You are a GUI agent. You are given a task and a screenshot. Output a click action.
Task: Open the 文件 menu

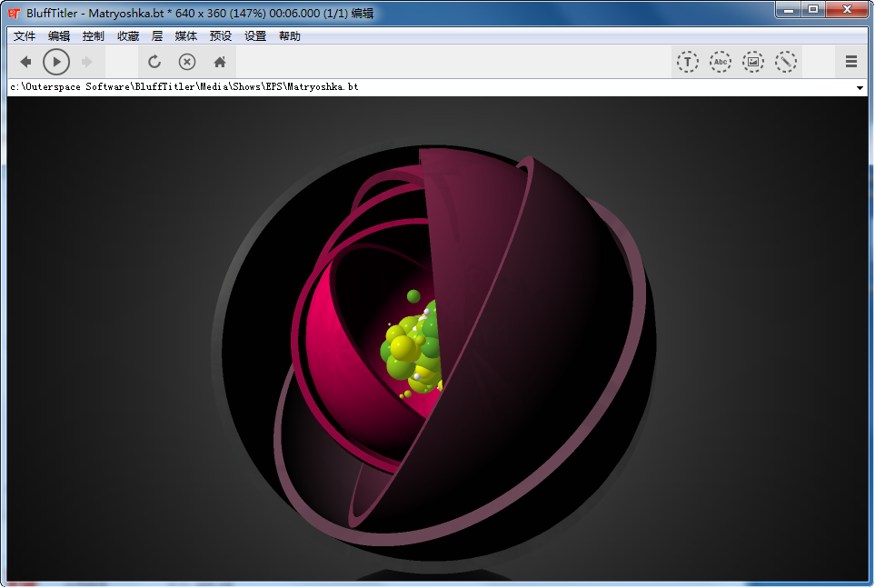click(25, 36)
